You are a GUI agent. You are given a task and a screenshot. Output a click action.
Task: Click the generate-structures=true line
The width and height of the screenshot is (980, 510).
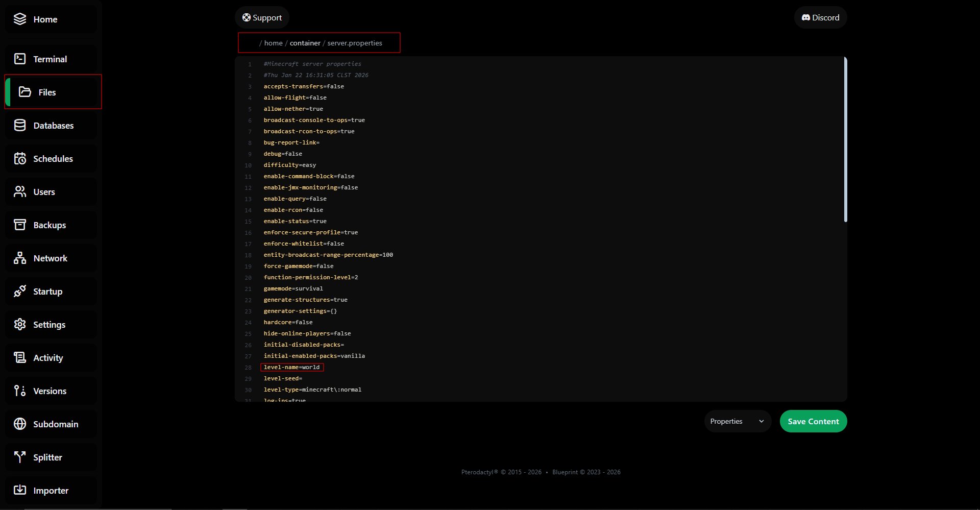[305, 300]
